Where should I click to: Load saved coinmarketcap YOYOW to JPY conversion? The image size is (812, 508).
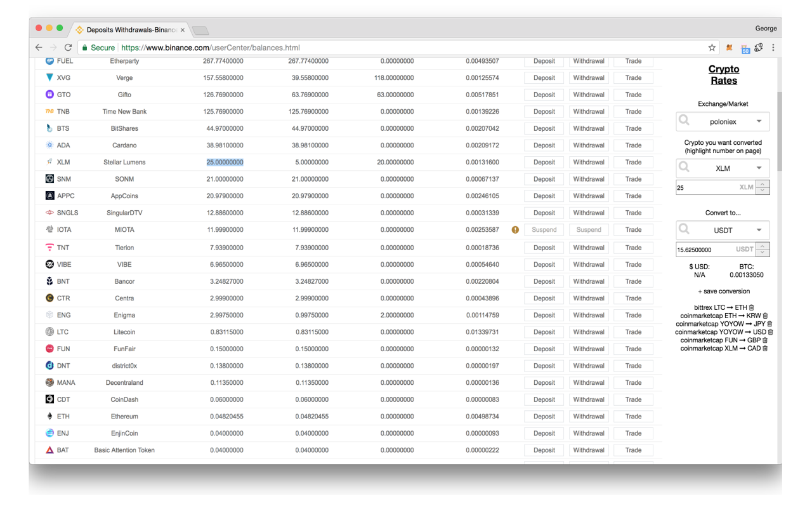(720, 324)
